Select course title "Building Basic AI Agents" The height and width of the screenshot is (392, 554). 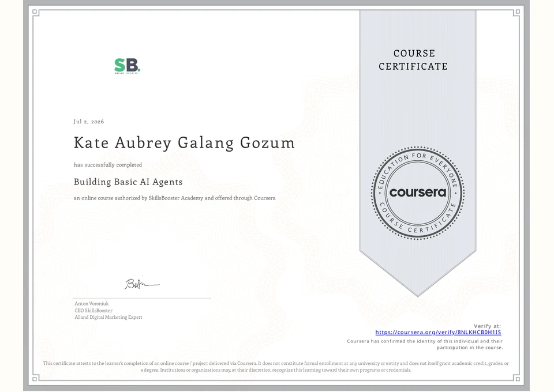tap(128, 182)
